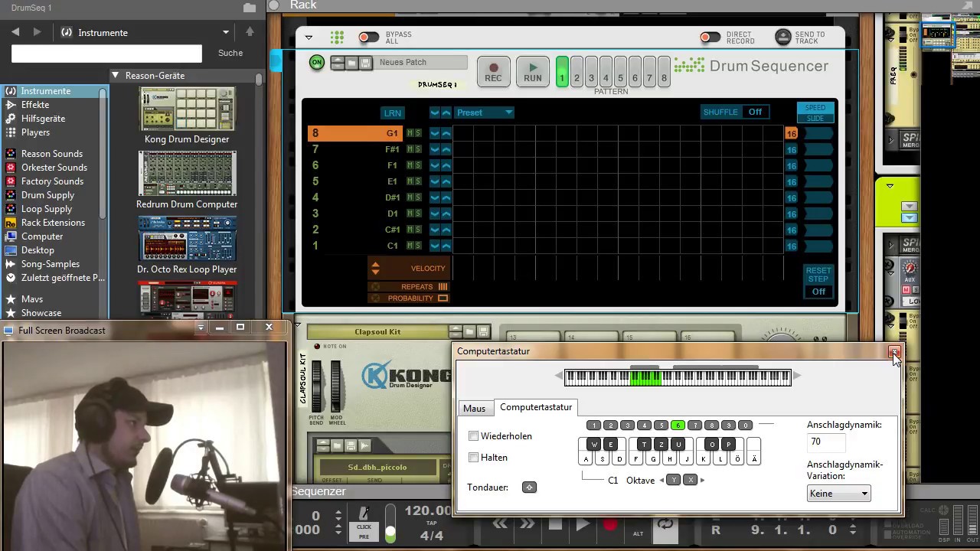Solo the F#1 drum lane
This screenshot has width=980, height=551.
point(418,149)
